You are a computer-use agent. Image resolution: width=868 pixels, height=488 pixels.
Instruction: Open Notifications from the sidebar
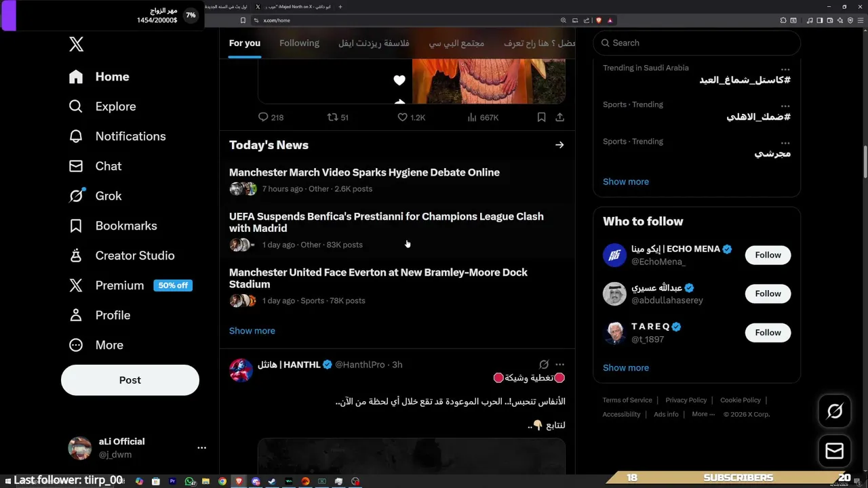coord(117,136)
